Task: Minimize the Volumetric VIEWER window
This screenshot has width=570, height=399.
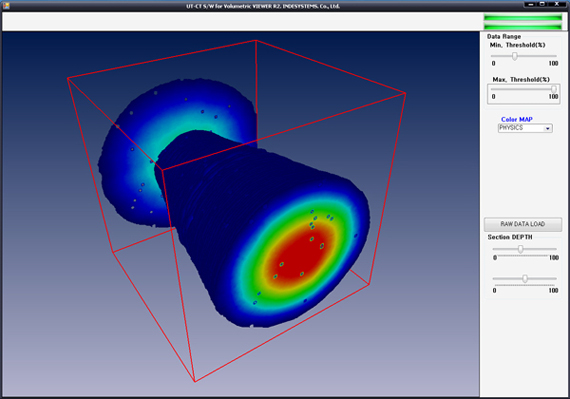Action: pyautogui.click(x=530, y=4)
